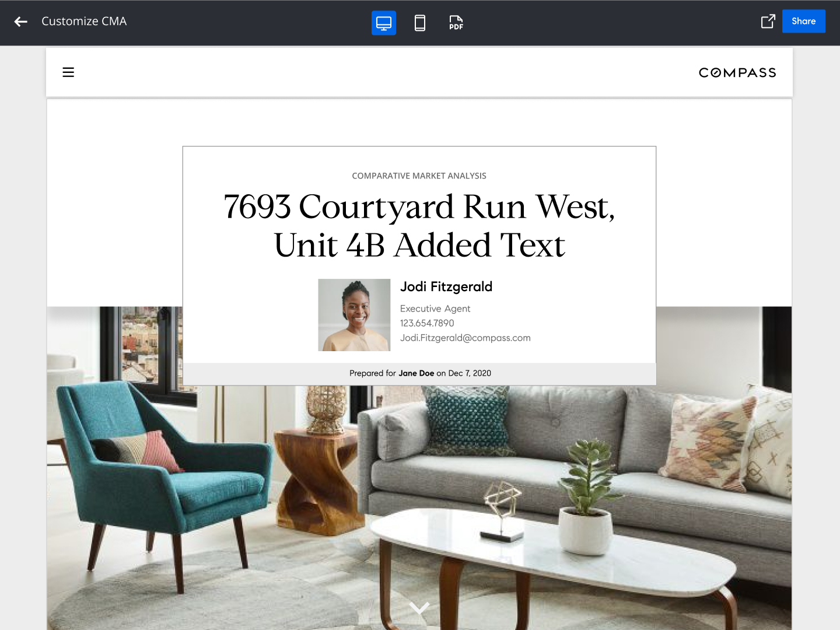Expand page with the down chevron
This screenshot has width=840, height=630.
[419, 608]
